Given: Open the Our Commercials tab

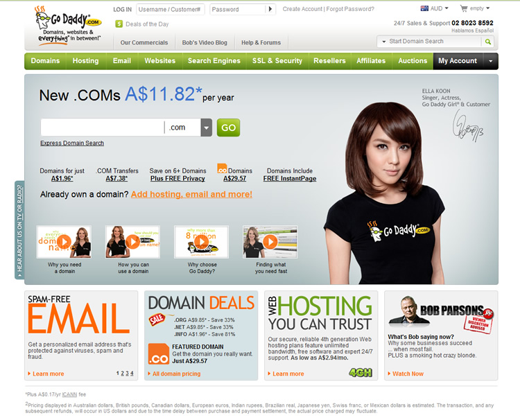Looking at the screenshot, I should (144, 42).
